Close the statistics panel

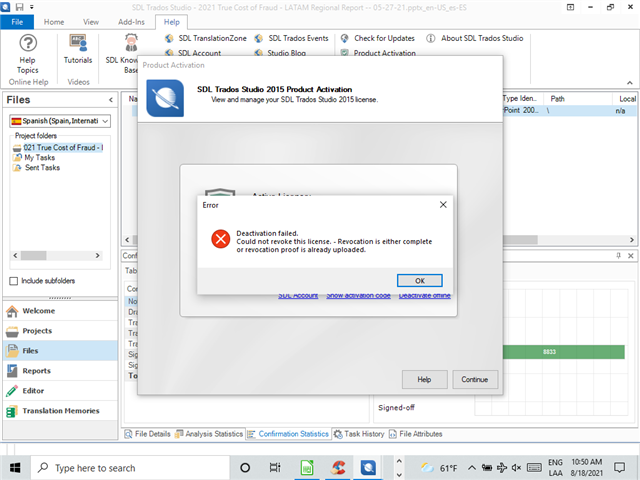point(631,256)
